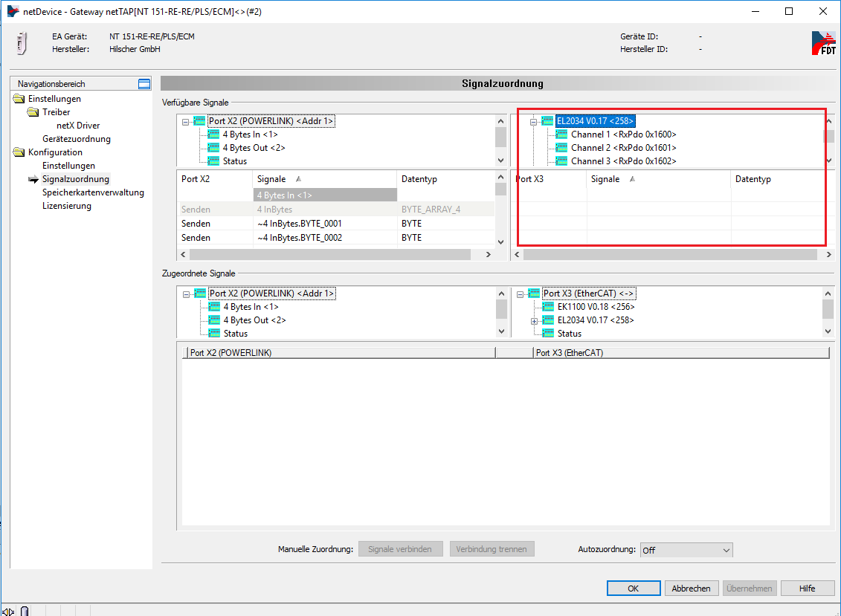Collapse Port X2 POWERLINK in Verfügbare Signale

coord(186,123)
